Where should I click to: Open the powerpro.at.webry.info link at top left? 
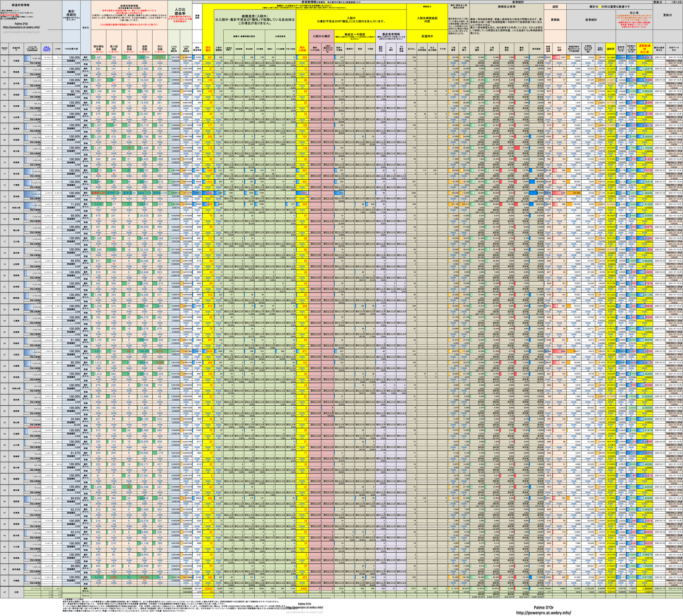click(x=21, y=27)
